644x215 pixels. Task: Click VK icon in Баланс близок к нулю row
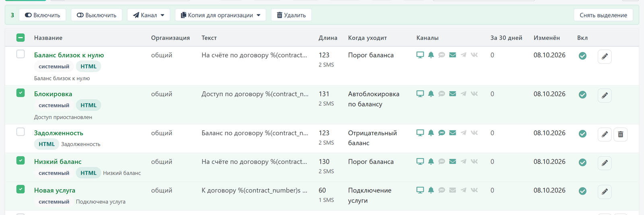(x=474, y=55)
